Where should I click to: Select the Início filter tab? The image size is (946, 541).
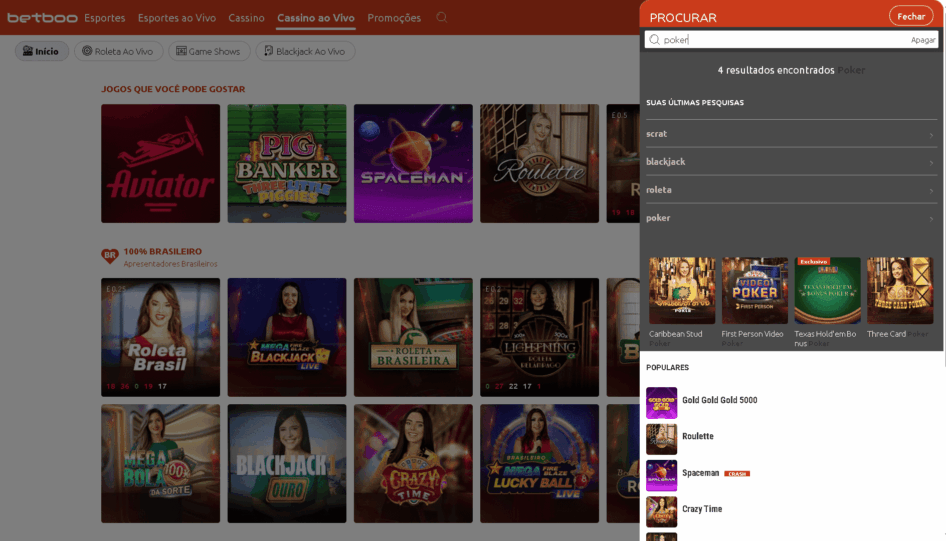(42, 51)
